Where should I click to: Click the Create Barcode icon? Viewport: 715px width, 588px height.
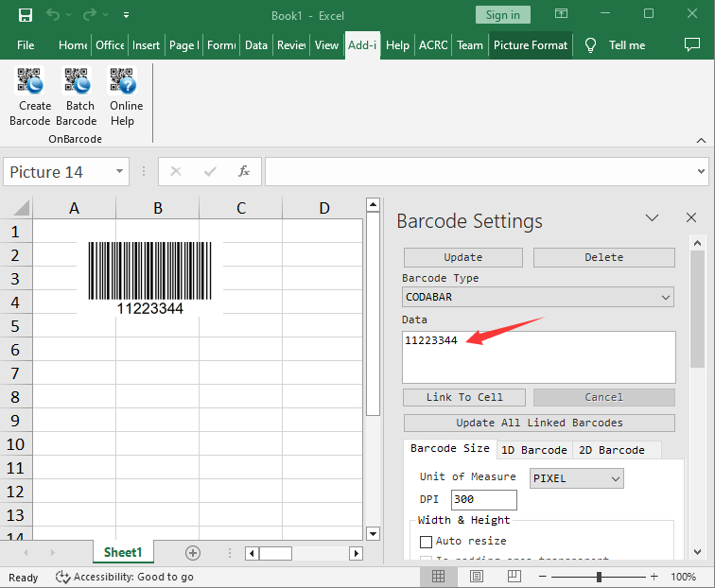click(x=30, y=80)
